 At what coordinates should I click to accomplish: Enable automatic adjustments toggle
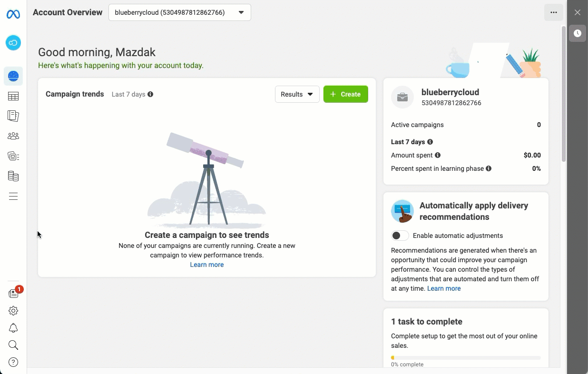click(400, 236)
